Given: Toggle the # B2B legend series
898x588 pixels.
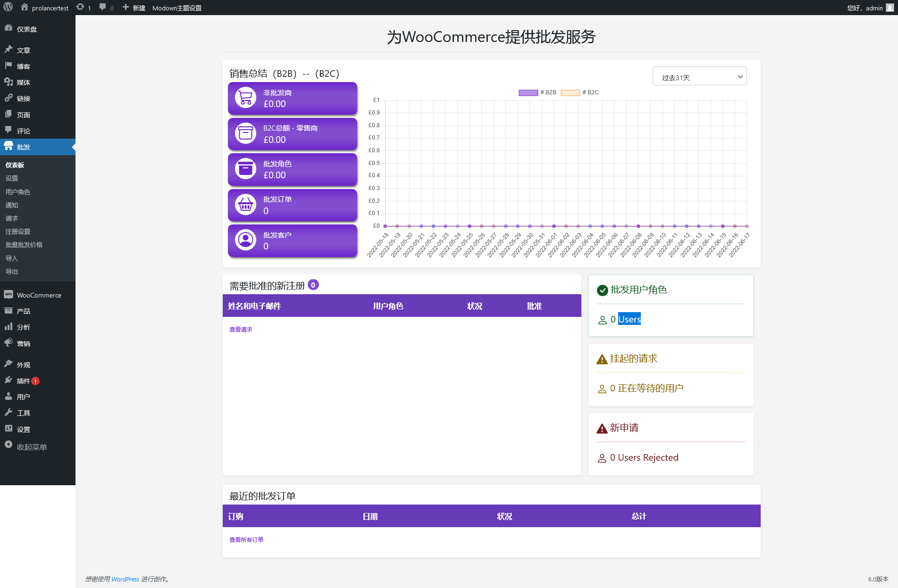Looking at the screenshot, I should coord(537,92).
